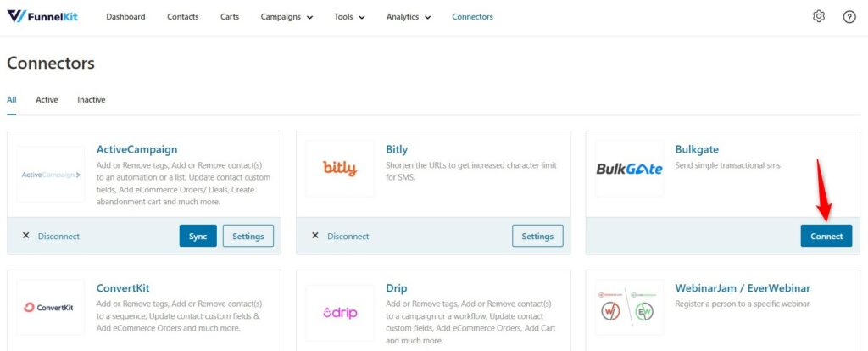Sync the ActiveCampaign connector
Image resolution: width=868 pixels, height=351 pixels.
tap(198, 236)
